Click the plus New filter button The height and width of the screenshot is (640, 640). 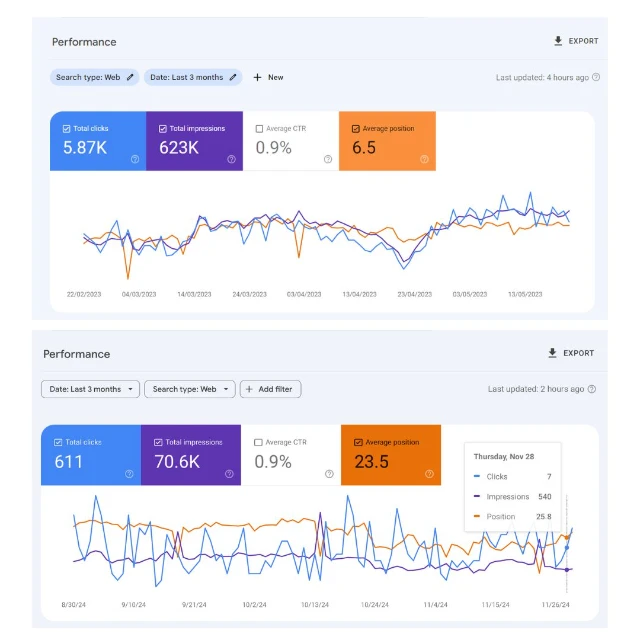click(x=268, y=77)
